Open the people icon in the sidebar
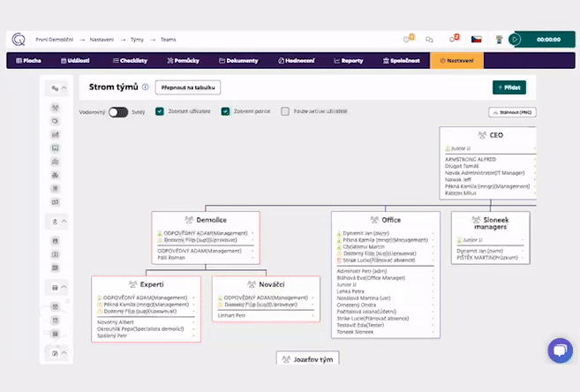 (x=55, y=108)
